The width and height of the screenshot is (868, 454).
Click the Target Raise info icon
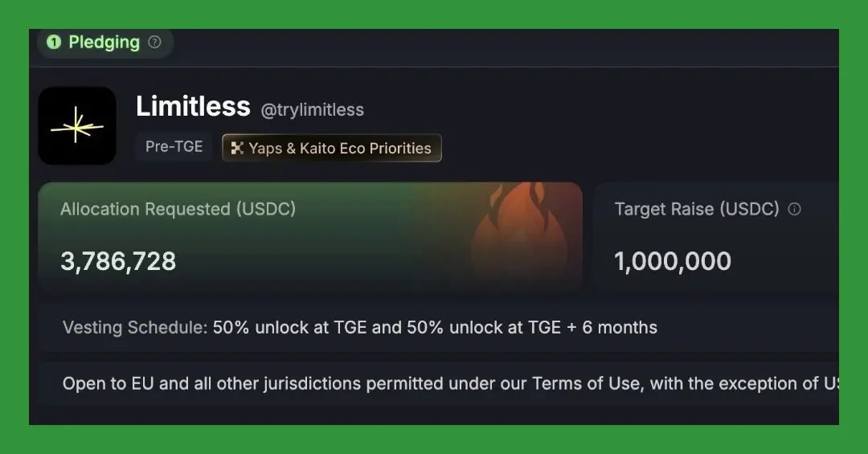[794, 209]
